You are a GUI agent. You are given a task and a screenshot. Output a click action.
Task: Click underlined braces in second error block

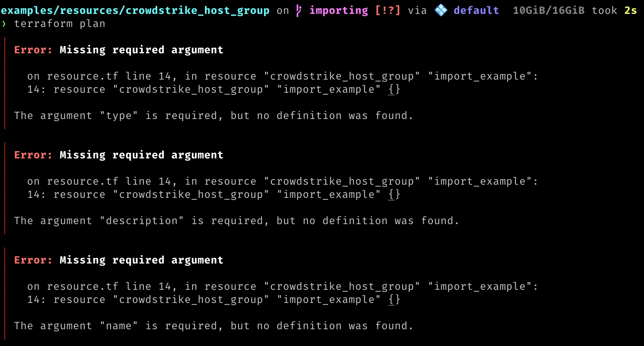pyautogui.click(x=394, y=195)
